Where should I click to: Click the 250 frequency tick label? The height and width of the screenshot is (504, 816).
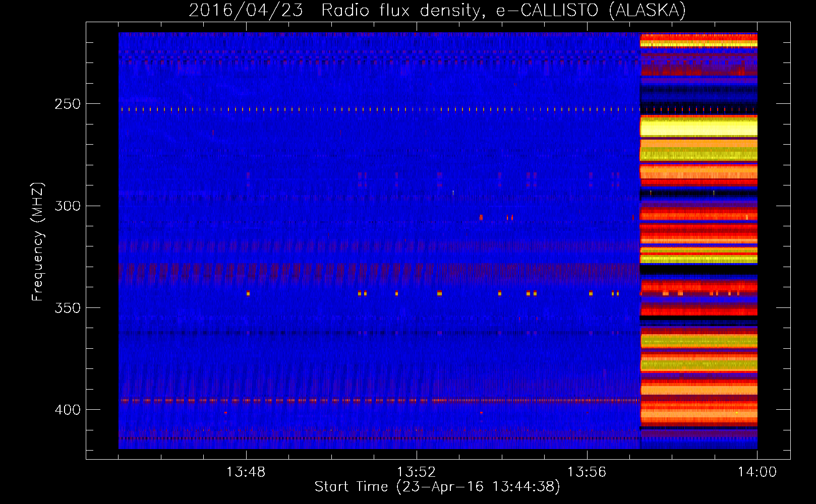click(x=68, y=104)
